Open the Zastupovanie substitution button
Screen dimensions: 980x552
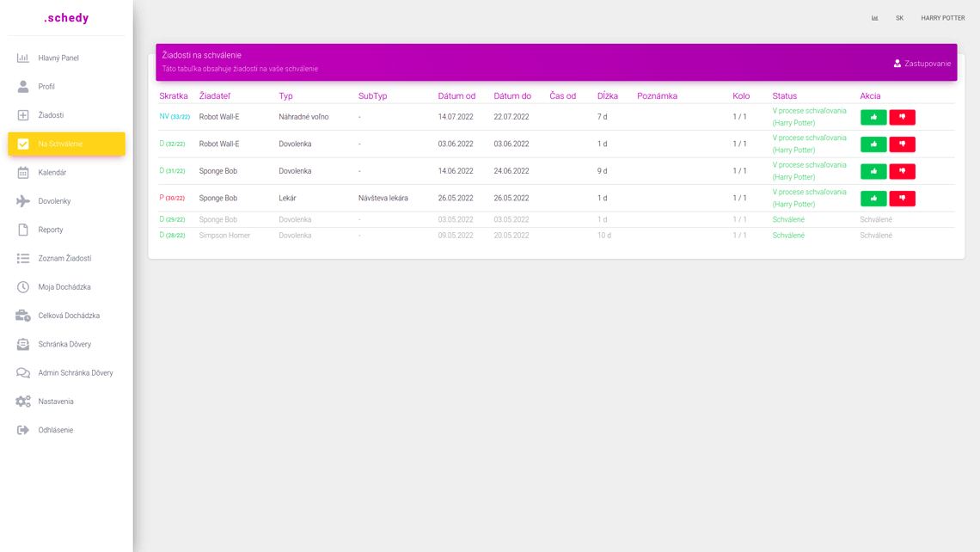(922, 64)
